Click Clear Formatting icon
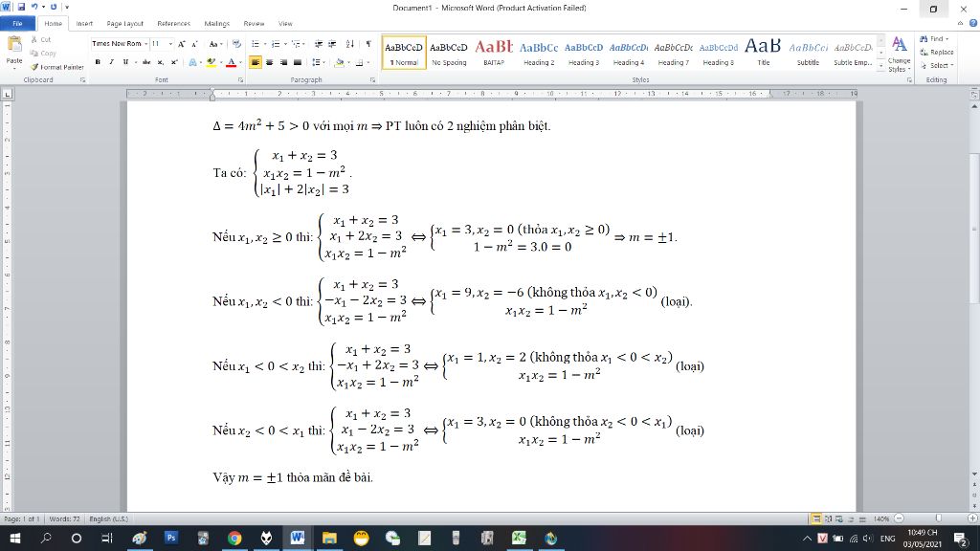 point(236,44)
